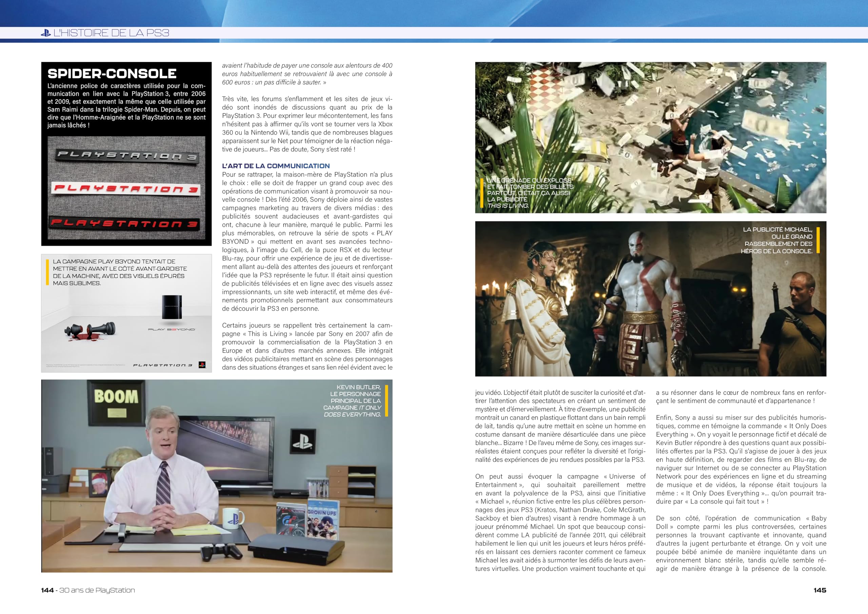The image size is (868, 614).
Task: Click the page number 145
Action: [x=820, y=590]
